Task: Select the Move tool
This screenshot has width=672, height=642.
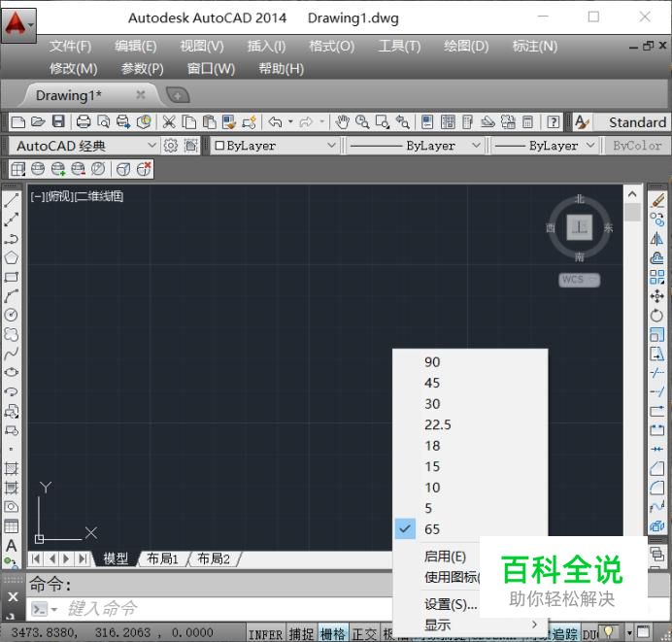Action: (657, 296)
